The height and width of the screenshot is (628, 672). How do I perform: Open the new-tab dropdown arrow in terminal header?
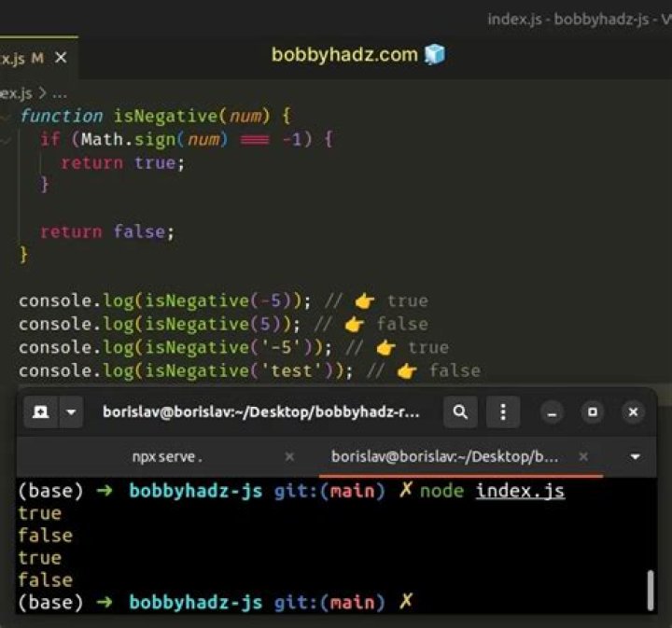[71, 412]
